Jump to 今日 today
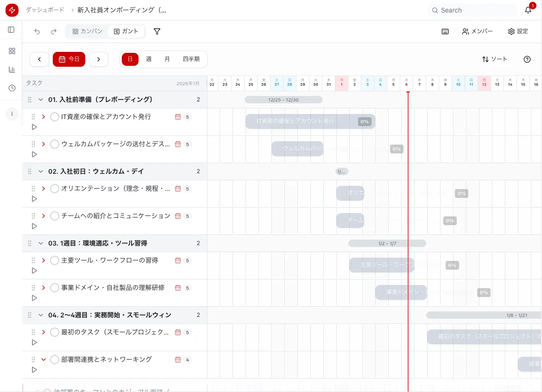This screenshot has height=392, width=542. click(x=69, y=59)
